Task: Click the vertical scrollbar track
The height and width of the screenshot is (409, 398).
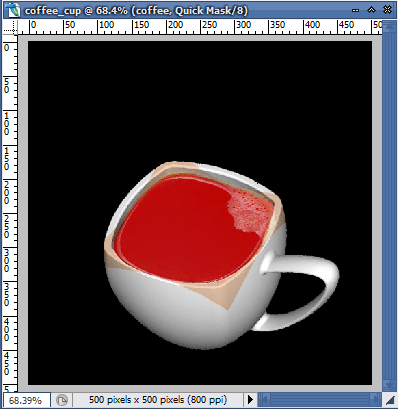Action: coord(389,207)
